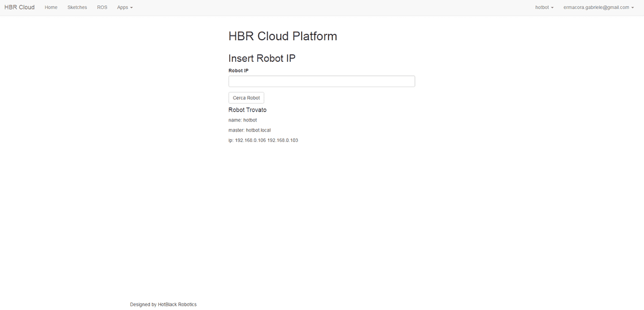Click the caret beside the email address
This screenshot has width=644, height=310.
coord(632,7)
